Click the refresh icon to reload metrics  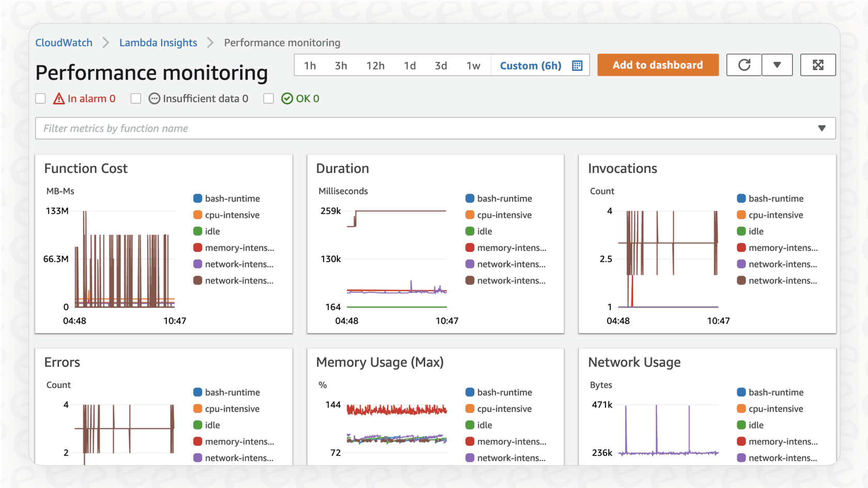point(743,65)
